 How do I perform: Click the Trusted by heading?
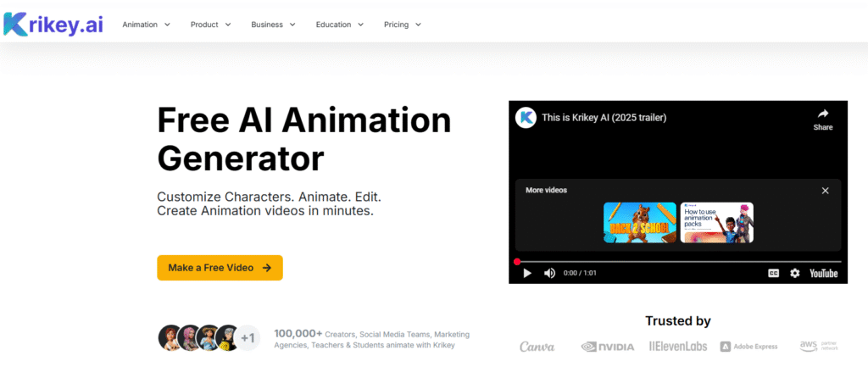click(677, 321)
